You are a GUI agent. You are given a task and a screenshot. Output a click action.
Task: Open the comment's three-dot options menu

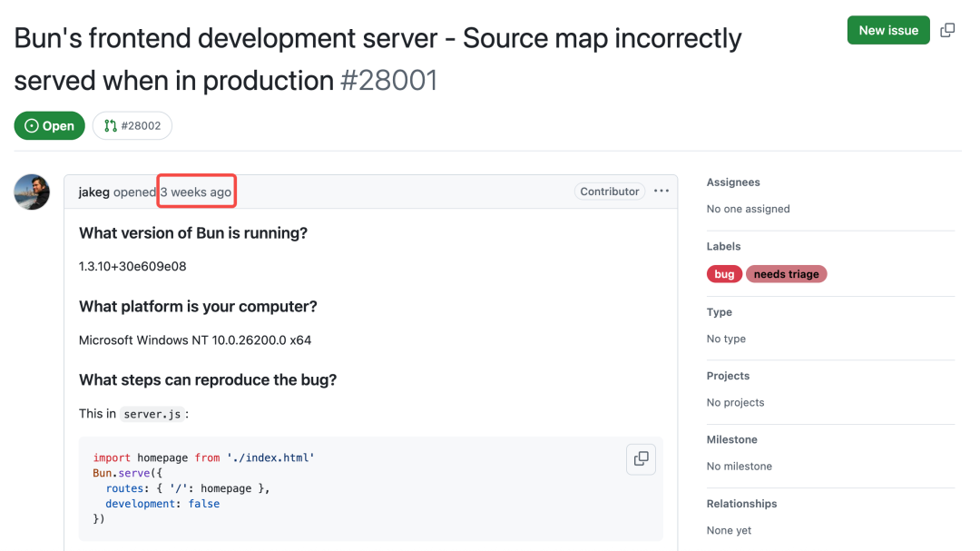point(661,192)
